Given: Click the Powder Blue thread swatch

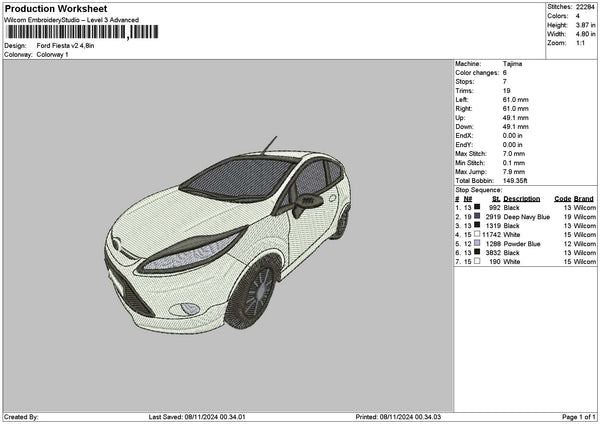Looking at the screenshot, I should coord(478,244).
